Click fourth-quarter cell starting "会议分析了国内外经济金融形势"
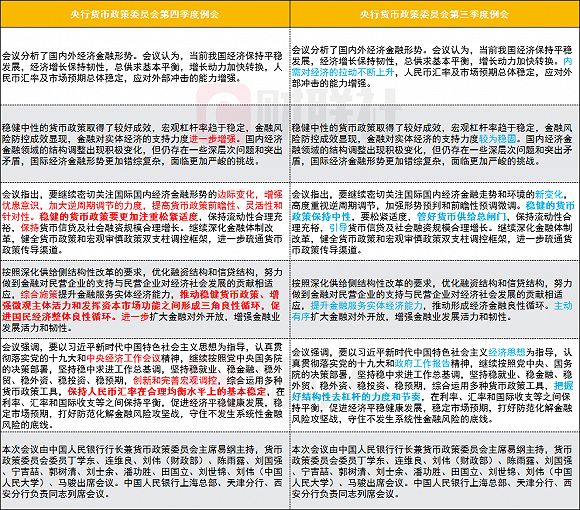580x510 pixels. pyautogui.click(x=145, y=67)
